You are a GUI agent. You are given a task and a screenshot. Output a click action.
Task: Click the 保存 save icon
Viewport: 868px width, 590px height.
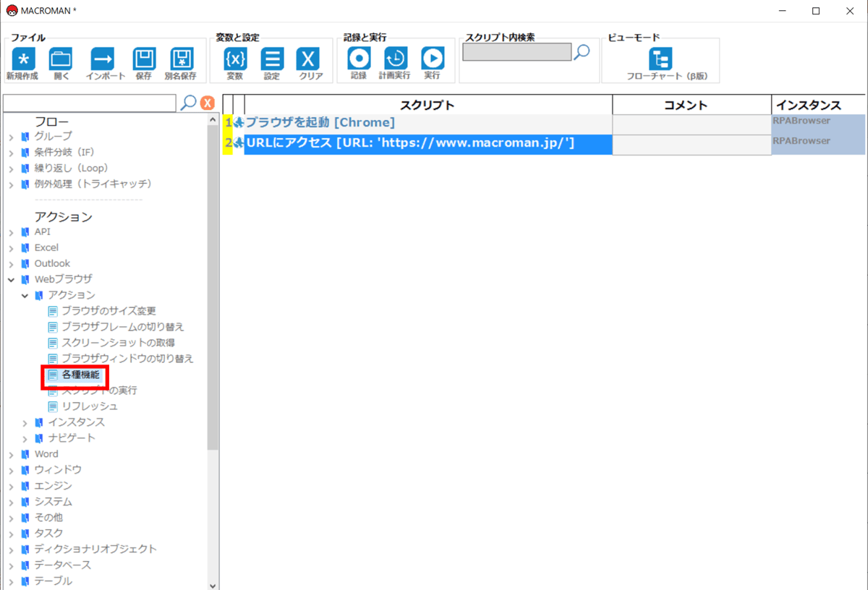click(145, 59)
